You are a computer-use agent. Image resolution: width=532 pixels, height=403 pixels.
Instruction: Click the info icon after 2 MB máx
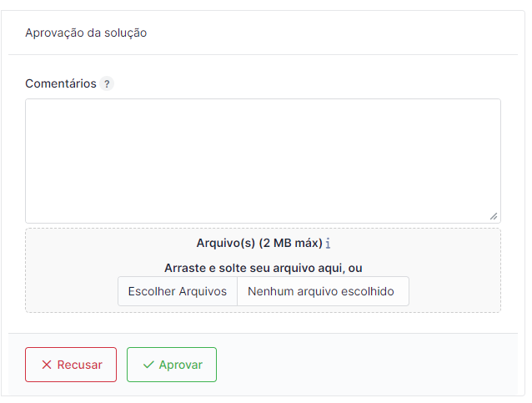point(329,244)
